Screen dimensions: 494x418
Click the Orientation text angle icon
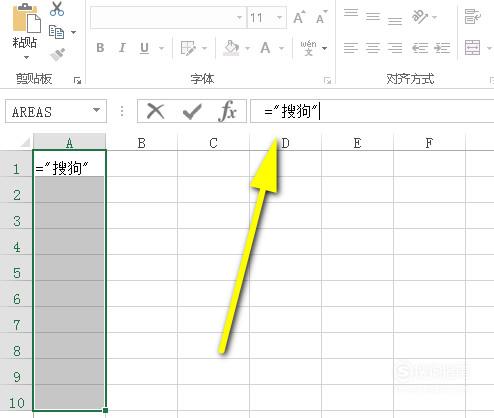tap(420, 17)
